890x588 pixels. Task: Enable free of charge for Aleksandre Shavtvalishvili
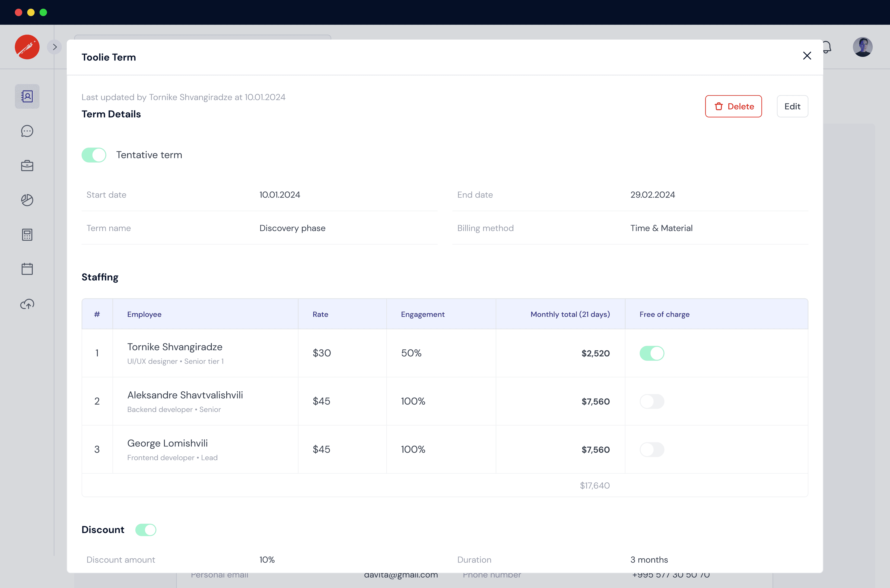click(652, 401)
